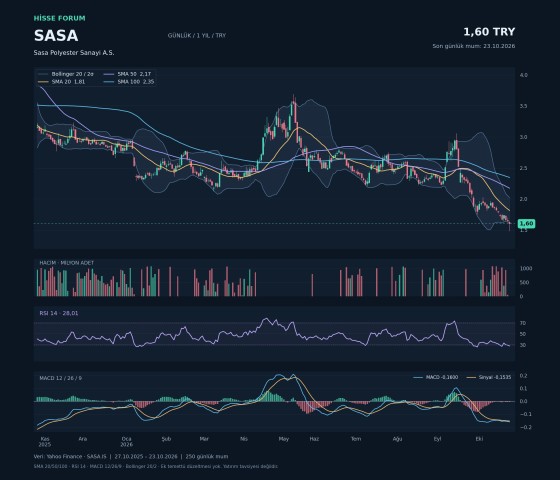Click the green 1,60 current price tag

526,224
